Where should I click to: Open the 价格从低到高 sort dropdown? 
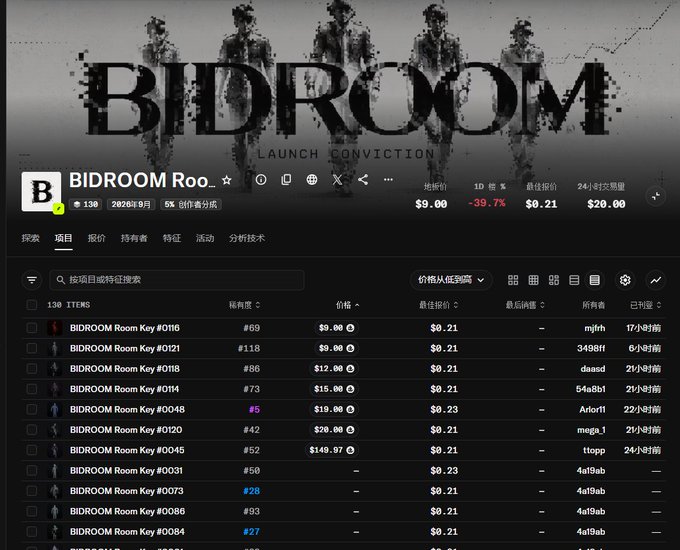point(451,280)
